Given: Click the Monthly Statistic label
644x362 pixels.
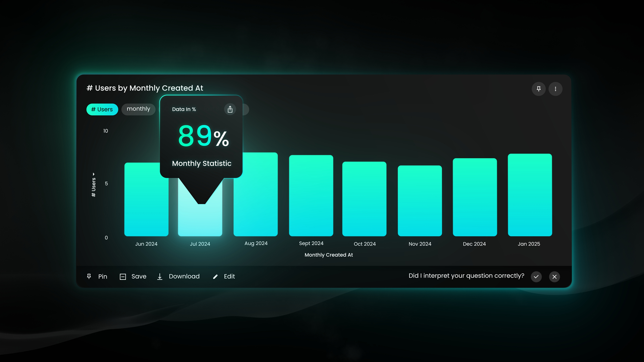Looking at the screenshot, I should coord(202,164).
